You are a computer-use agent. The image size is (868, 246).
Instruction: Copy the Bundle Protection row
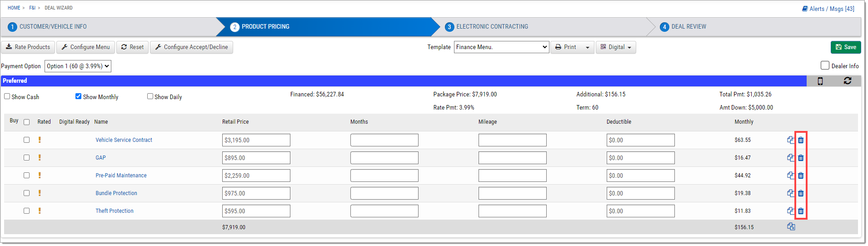791,193
